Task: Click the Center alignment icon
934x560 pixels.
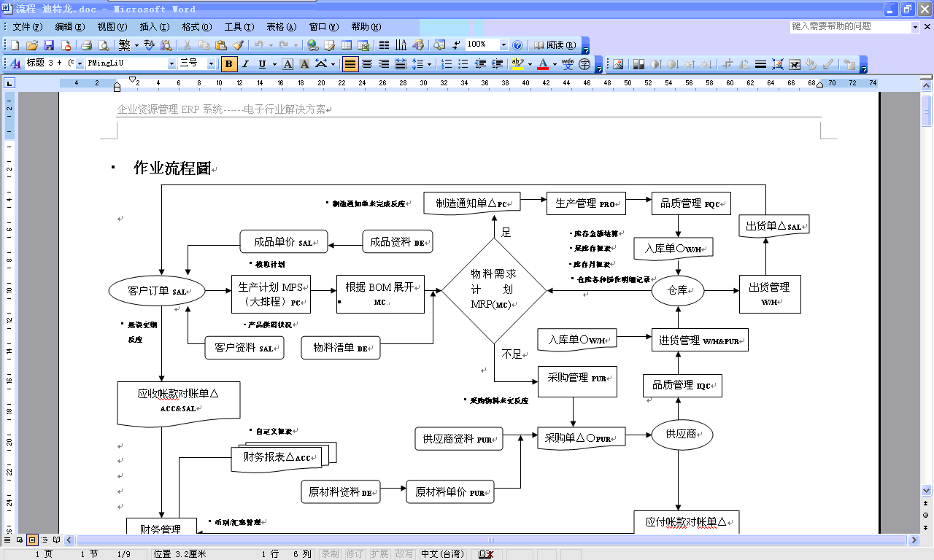Action: 367,64
